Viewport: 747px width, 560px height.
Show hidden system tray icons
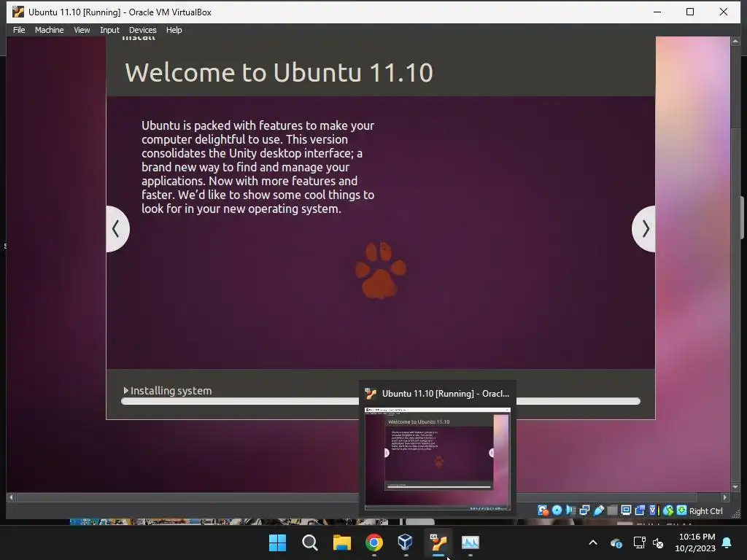pos(593,542)
